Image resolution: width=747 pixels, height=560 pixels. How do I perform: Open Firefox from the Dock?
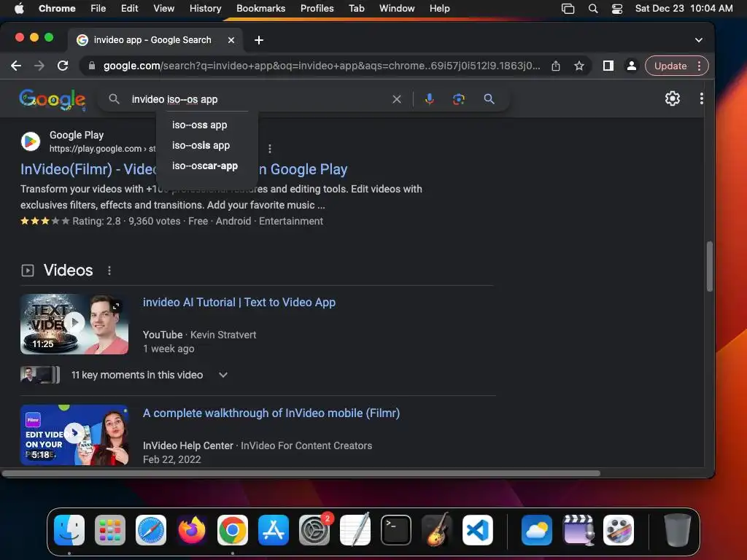pos(192,529)
